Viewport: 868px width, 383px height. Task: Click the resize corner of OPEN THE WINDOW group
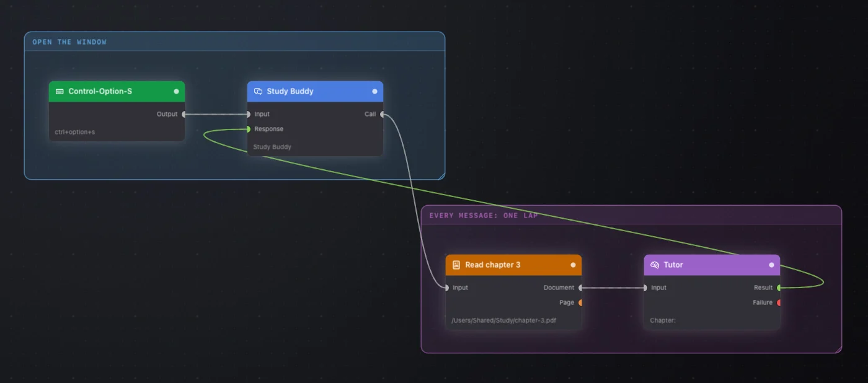point(441,177)
